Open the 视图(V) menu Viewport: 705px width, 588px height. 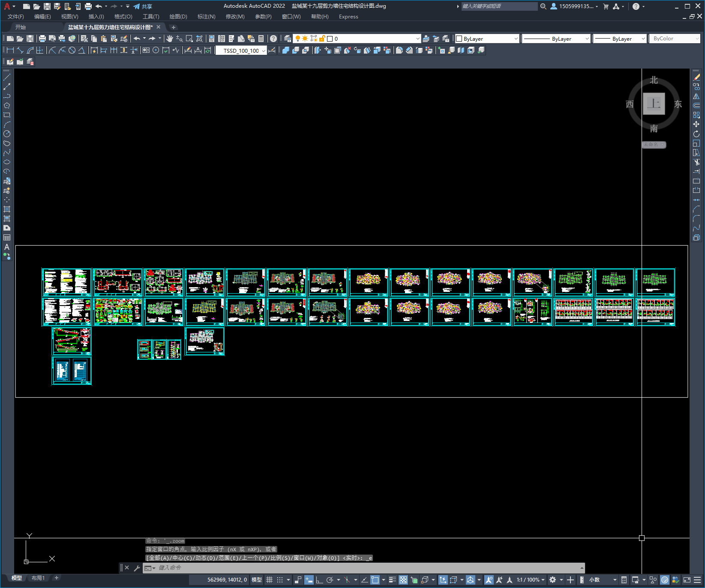69,17
